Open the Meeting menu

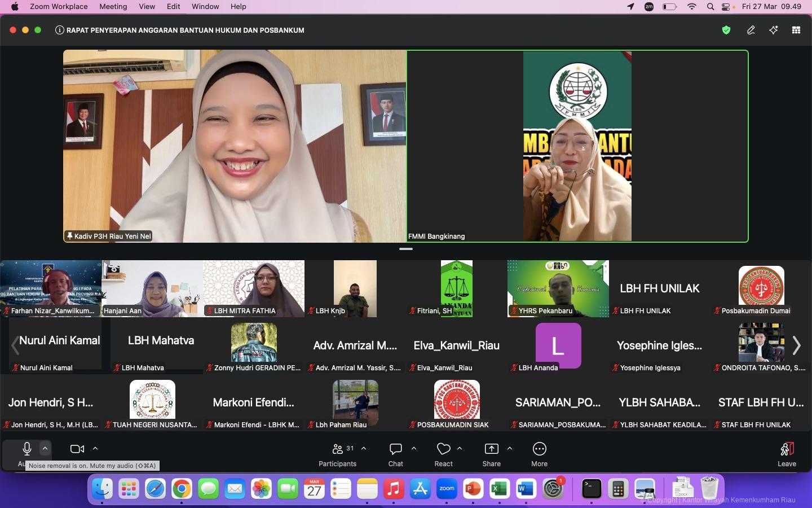click(113, 7)
